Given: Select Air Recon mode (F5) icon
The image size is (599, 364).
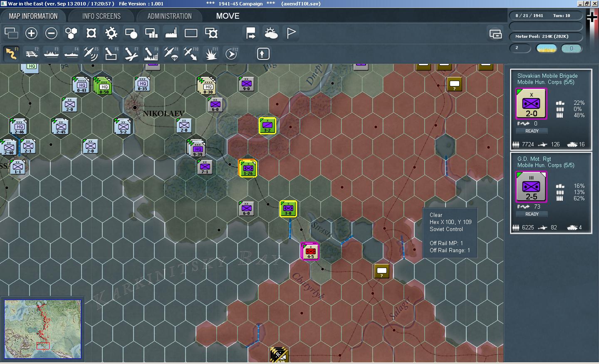Looking at the screenshot, I should click(91, 54).
